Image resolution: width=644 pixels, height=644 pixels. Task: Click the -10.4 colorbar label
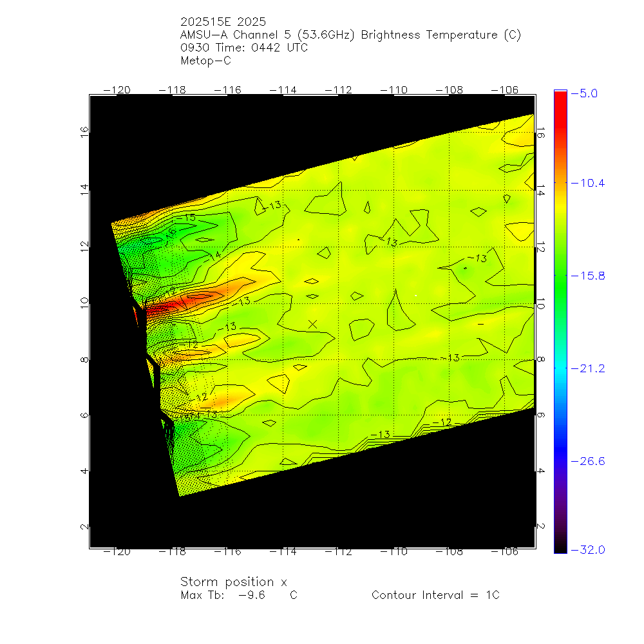pyautogui.click(x=588, y=183)
